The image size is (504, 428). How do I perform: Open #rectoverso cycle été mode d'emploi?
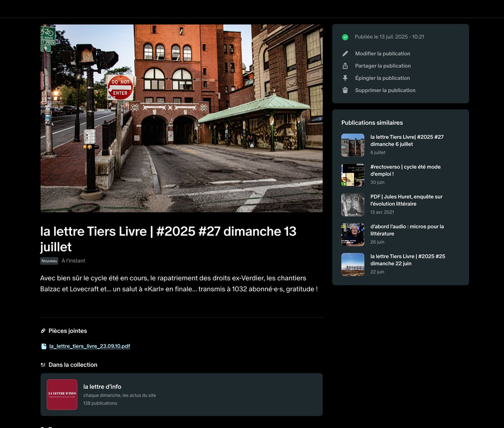(x=405, y=170)
